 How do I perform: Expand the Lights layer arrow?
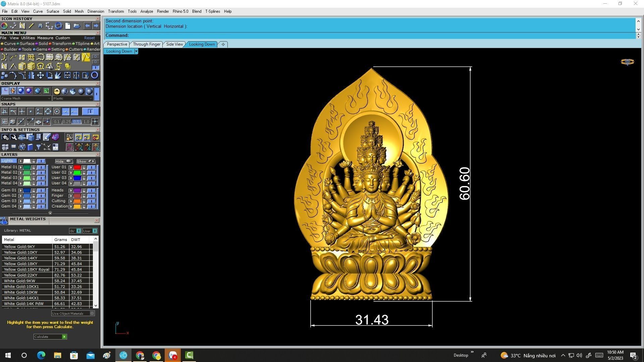tap(20, 161)
